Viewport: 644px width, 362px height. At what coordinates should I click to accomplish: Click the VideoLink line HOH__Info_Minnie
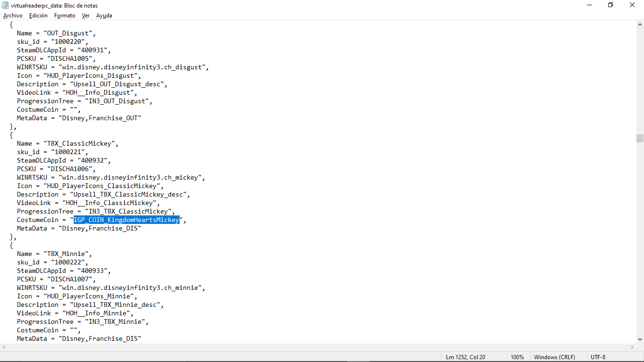[75, 313]
